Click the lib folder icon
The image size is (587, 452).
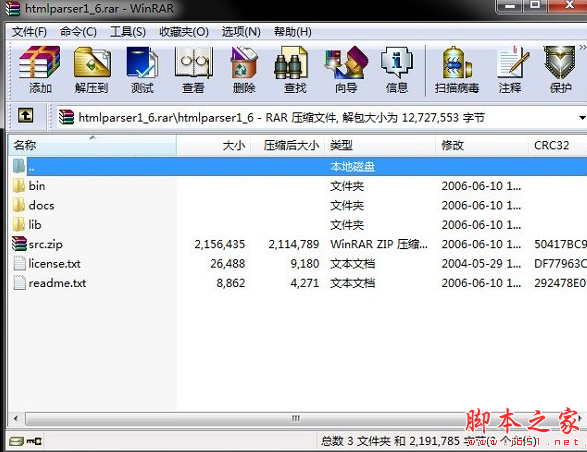pos(19,225)
